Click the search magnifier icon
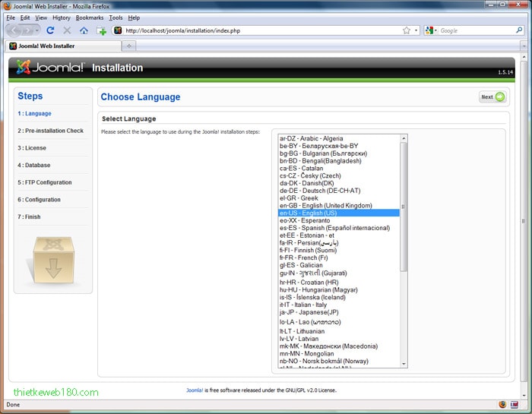Viewport: 532px width, 414px height. pos(518,30)
